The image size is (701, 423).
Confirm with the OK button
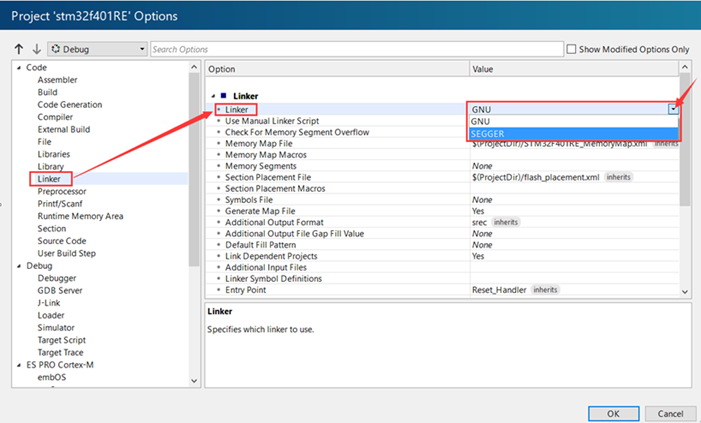[x=613, y=414]
